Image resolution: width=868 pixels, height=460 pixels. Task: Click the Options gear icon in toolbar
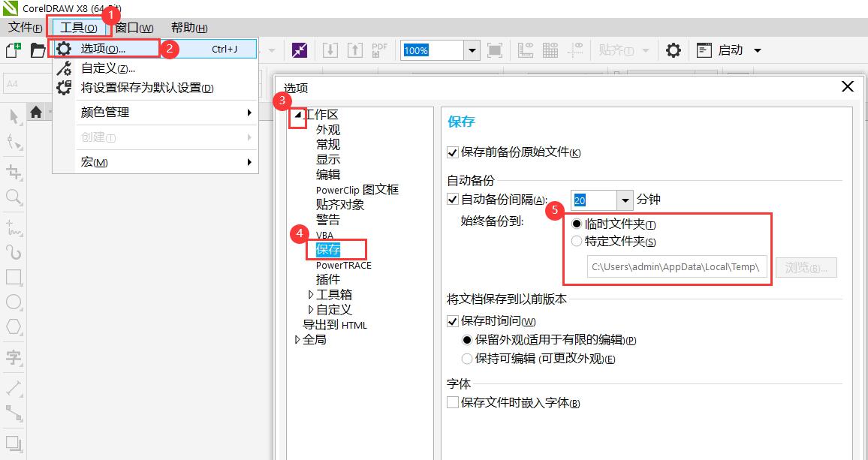(674, 50)
